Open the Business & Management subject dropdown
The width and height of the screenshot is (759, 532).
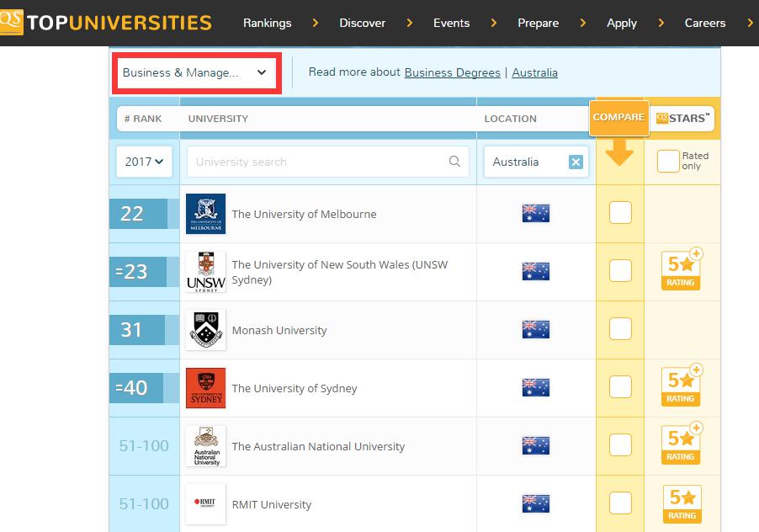194,72
